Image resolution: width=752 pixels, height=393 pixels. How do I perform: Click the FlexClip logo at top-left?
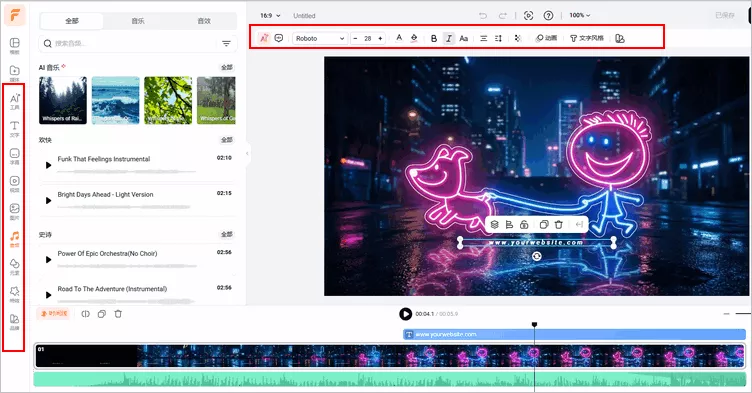click(14, 15)
